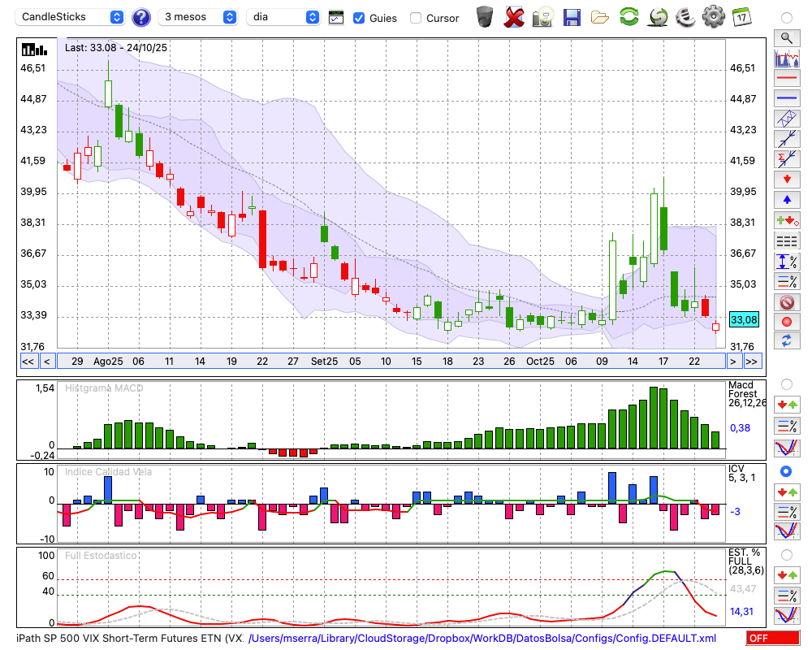Click the magnifying glass zoom tool

[786, 37]
